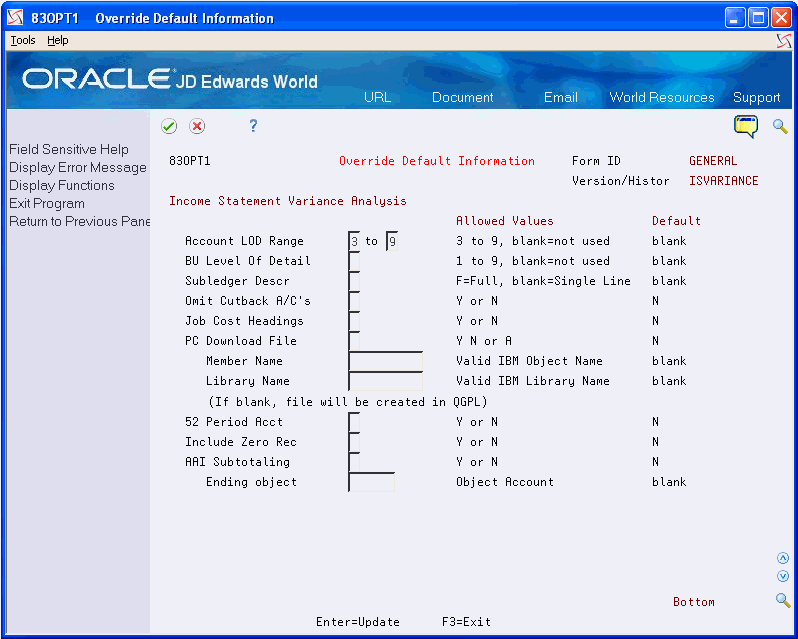The width and height of the screenshot is (798, 639).
Task: Minimize the 83OPT1 window
Action: [x=735, y=18]
